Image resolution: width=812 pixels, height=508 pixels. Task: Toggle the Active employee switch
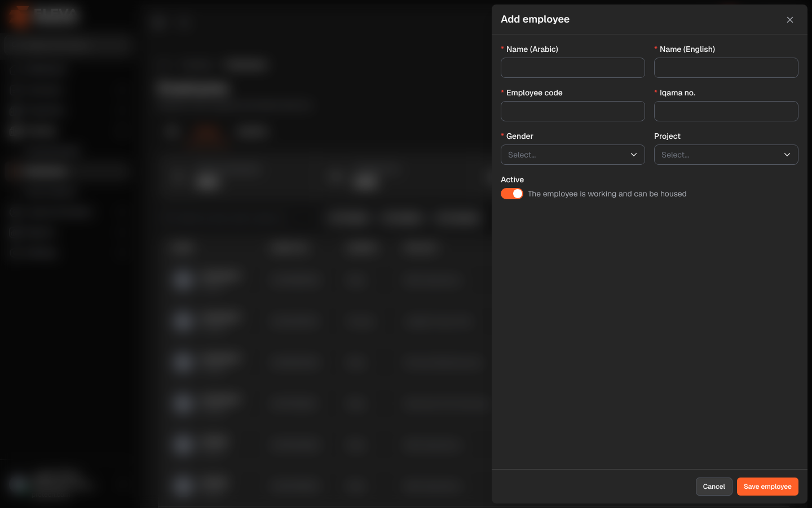512,194
